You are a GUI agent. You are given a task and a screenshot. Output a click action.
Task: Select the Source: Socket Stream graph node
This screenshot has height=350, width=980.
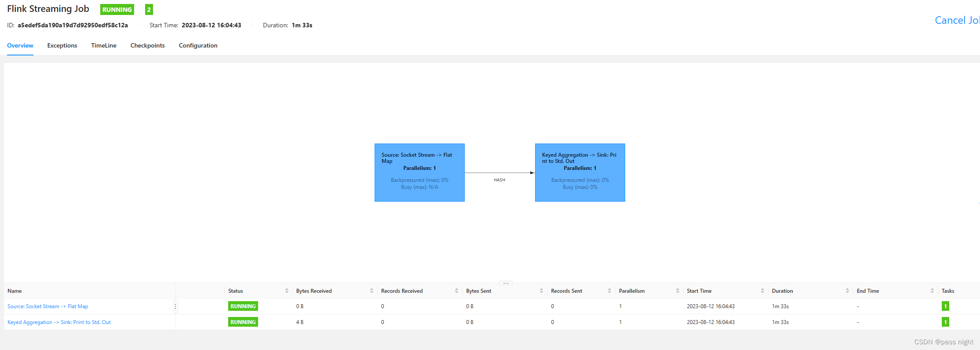419,173
